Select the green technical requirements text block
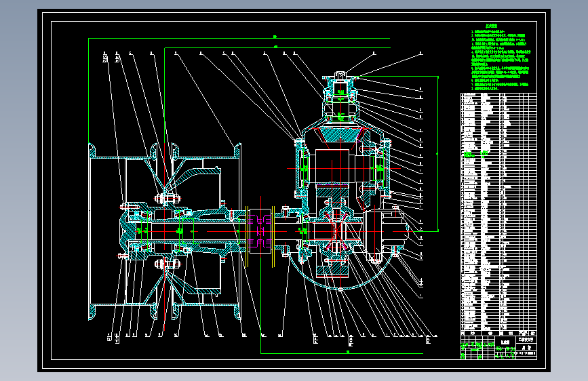 tap(501, 57)
